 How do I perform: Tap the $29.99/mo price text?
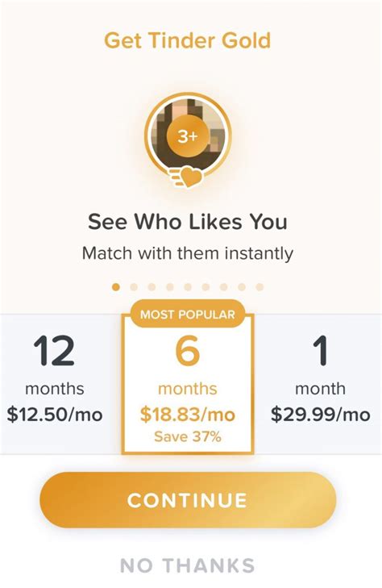(321, 415)
